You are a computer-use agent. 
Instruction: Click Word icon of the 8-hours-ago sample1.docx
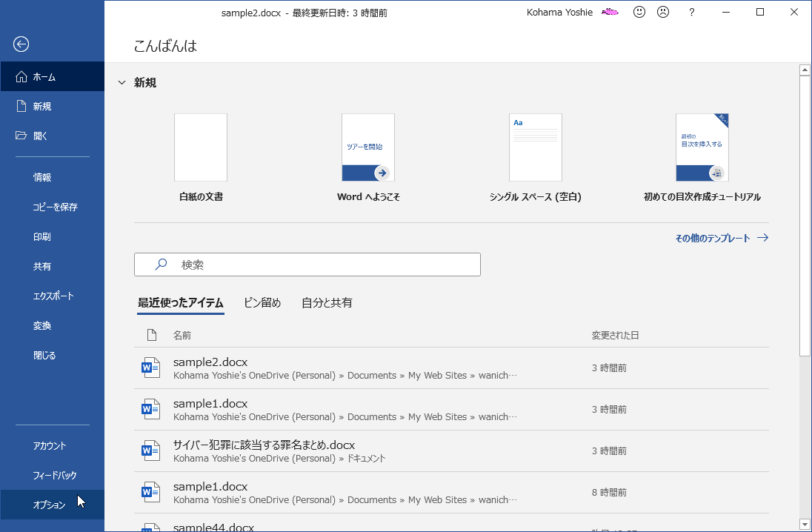(150, 492)
